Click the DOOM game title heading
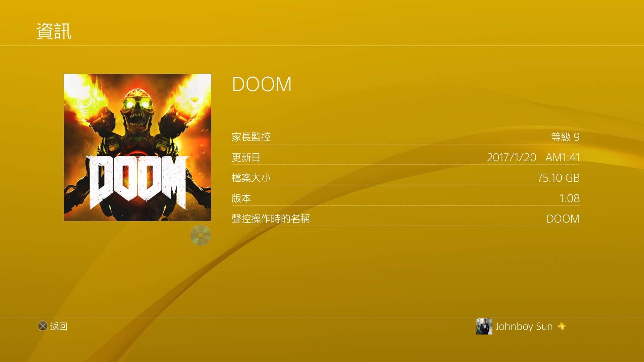This screenshot has height=362, width=644. tap(262, 84)
